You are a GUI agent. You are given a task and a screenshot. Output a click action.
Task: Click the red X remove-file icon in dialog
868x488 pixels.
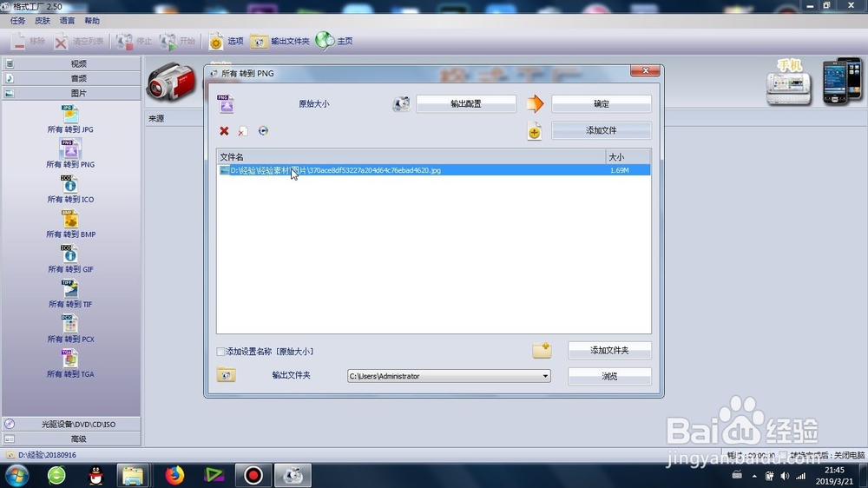click(x=224, y=131)
